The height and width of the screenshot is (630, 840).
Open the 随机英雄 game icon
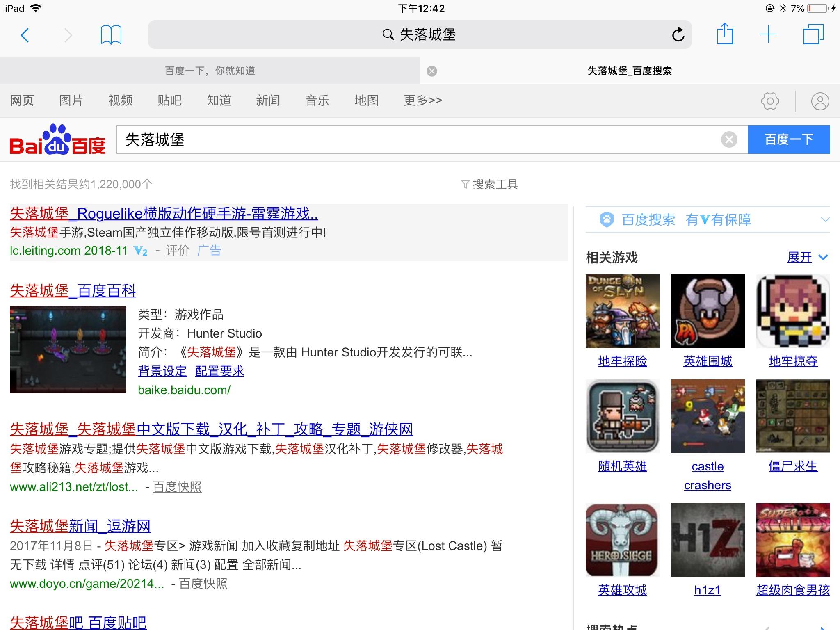coord(622,416)
